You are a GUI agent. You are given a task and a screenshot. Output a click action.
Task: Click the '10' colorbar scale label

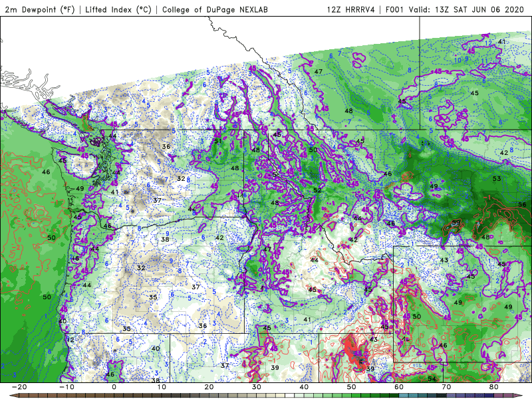pyautogui.click(x=162, y=387)
